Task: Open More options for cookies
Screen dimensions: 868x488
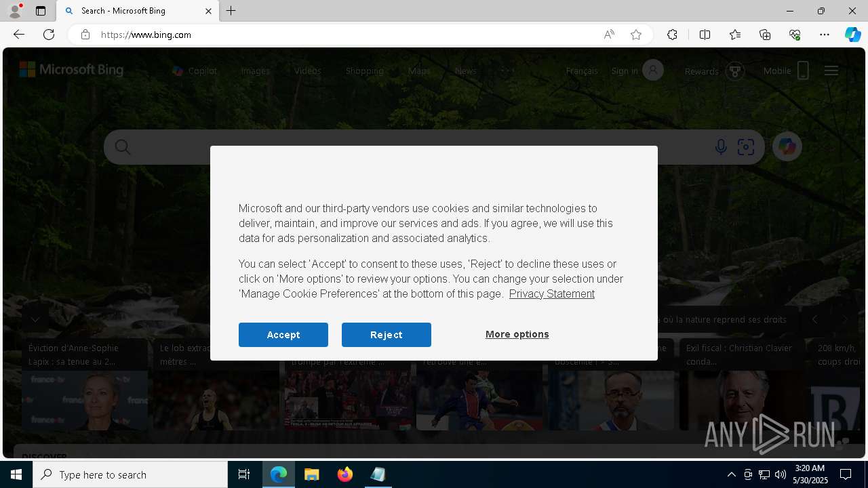Action: [517, 334]
